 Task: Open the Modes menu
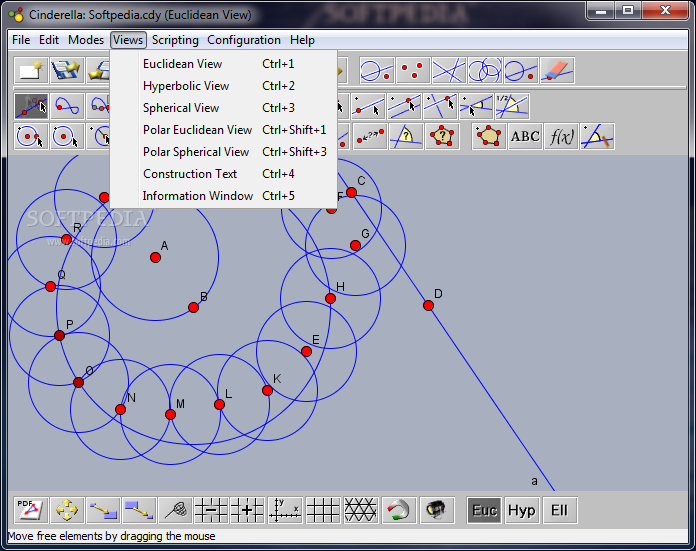[86, 40]
